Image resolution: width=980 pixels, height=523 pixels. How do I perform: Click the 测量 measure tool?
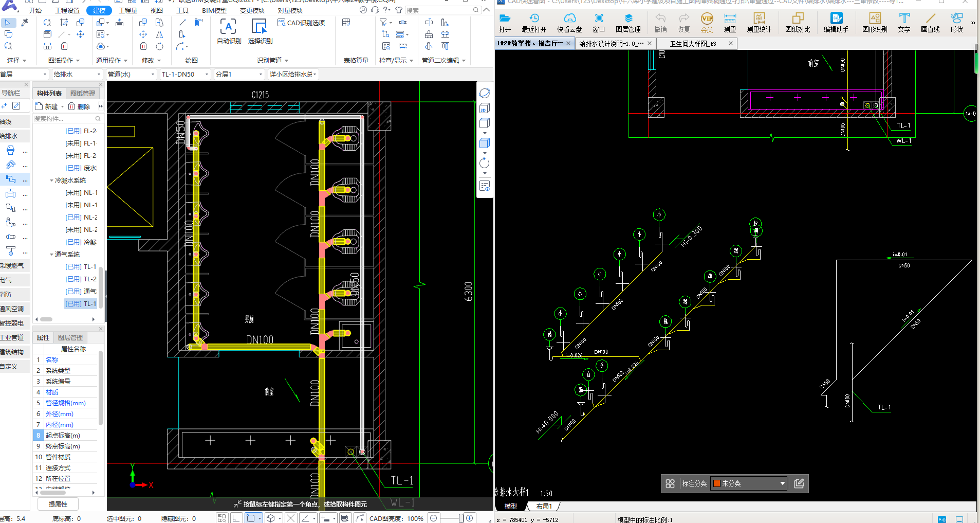[x=730, y=24]
